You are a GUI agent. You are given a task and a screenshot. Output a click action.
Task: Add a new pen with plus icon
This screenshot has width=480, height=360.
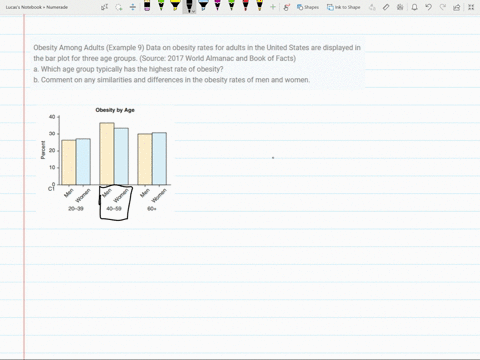[273, 7]
